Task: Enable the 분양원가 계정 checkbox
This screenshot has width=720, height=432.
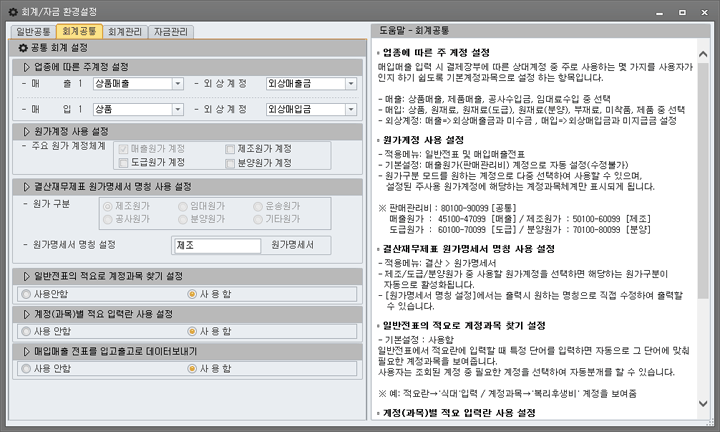Action: 230,163
